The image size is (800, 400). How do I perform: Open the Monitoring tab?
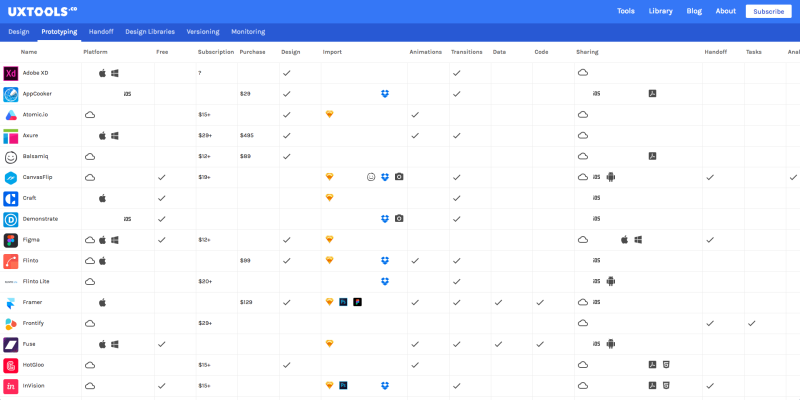coord(248,32)
